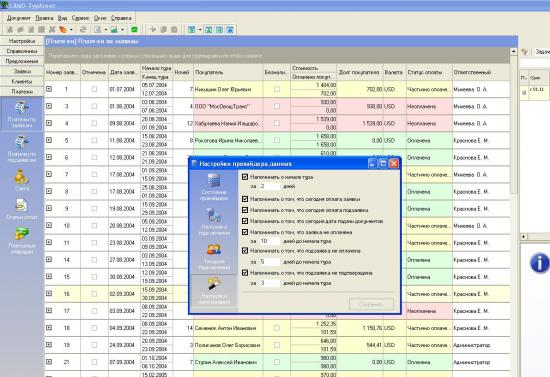This screenshot has height=377, width=550.
Task: Open the Платежные операции green arrow icon
Action: pyautogui.click(x=22, y=234)
